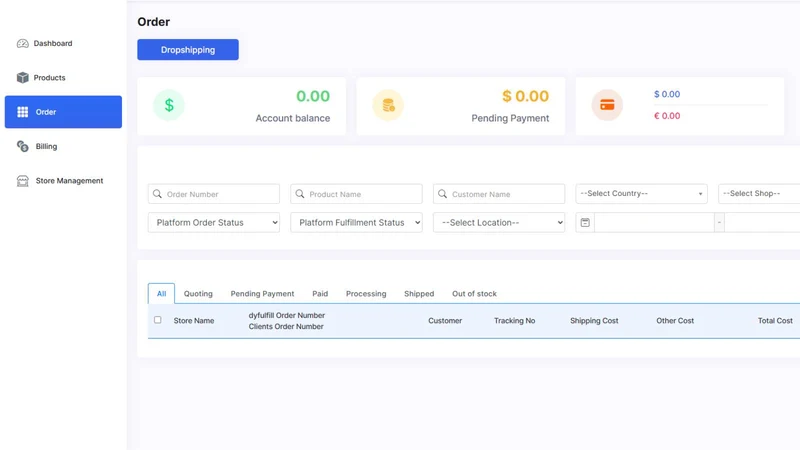800x450 pixels.
Task: Click the Dropshipping button
Action: point(188,49)
